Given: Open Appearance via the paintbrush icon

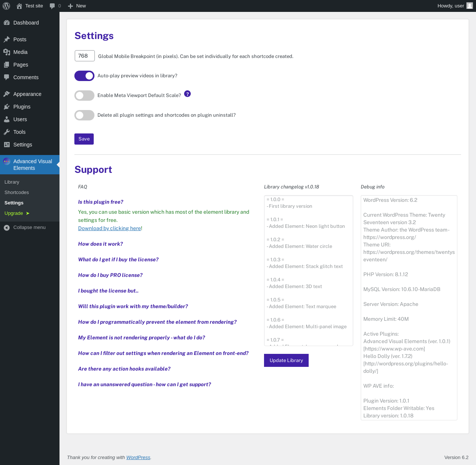Looking at the screenshot, I should coord(7,94).
